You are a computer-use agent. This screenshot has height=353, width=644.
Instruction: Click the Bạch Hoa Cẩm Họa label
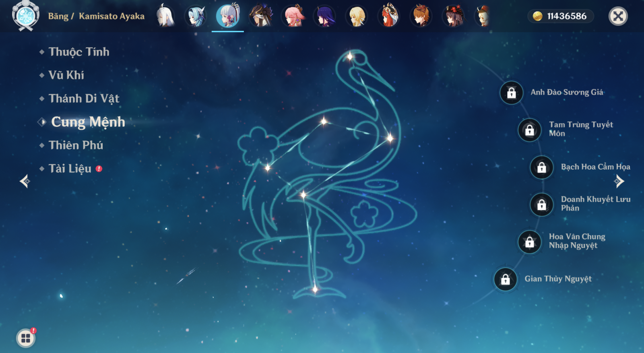596,167
